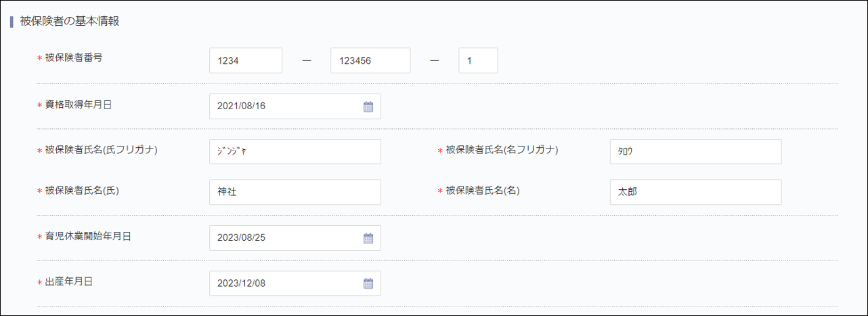
Task: Click the 名フリガナ field showing ﾀﾛｳ
Action: [695, 152]
